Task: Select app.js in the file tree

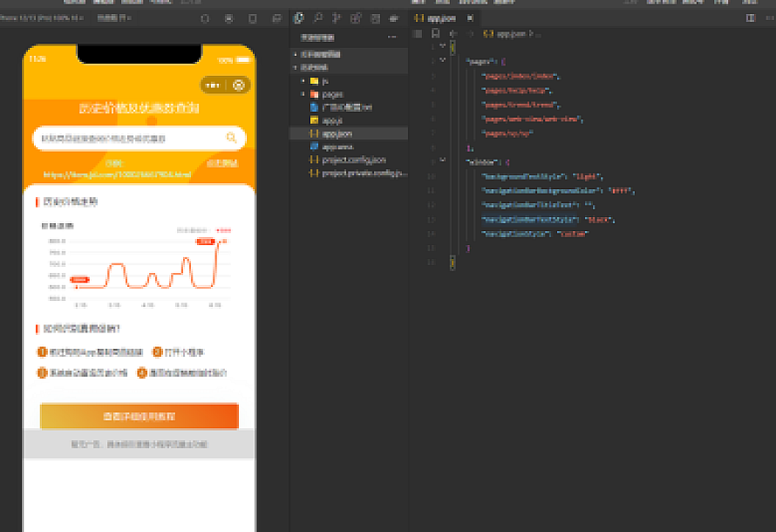Action: coord(331,120)
